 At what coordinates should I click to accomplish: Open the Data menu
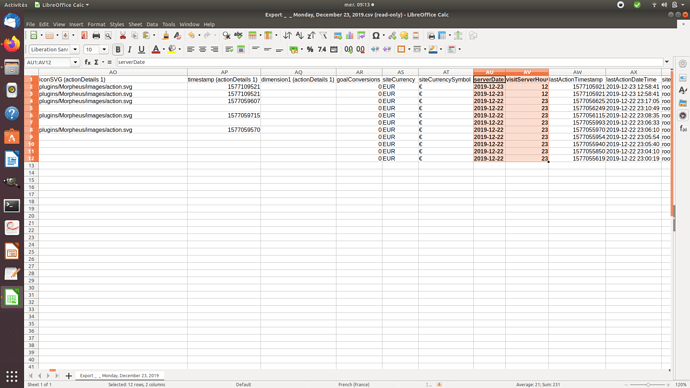(152, 24)
